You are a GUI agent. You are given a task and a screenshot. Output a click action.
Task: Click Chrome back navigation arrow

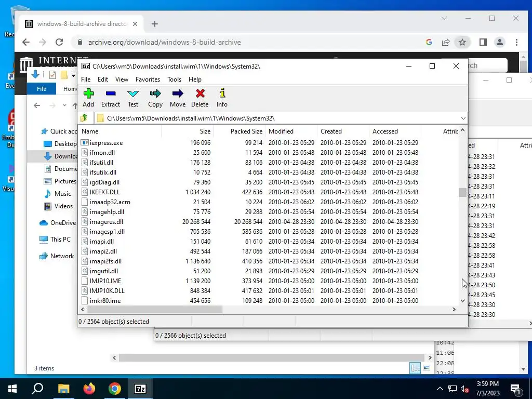pos(26,42)
